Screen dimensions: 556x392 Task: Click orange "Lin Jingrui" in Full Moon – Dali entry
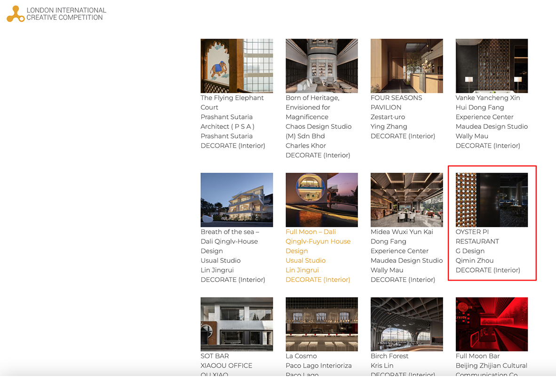pos(302,270)
